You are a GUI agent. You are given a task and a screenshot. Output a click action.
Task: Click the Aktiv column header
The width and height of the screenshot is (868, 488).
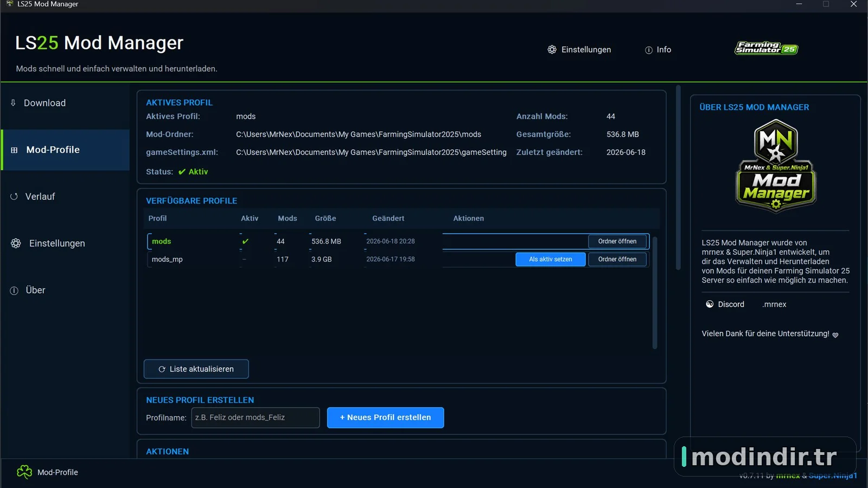click(x=250, y=219)
